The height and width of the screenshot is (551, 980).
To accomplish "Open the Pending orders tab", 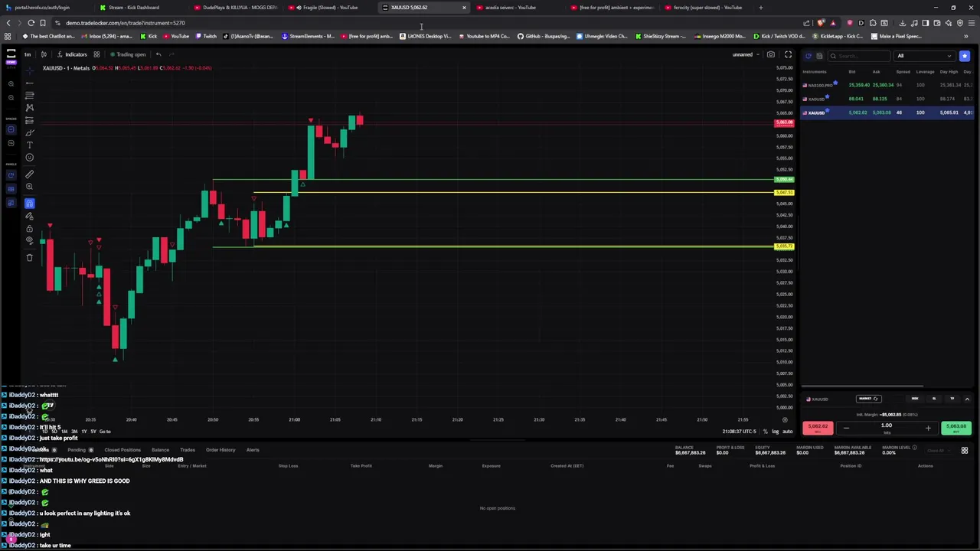I will [80, 450].
